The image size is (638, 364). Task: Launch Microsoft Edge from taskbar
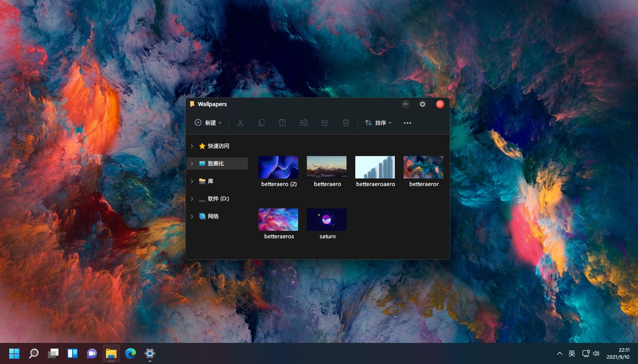(x=131, y=353)
